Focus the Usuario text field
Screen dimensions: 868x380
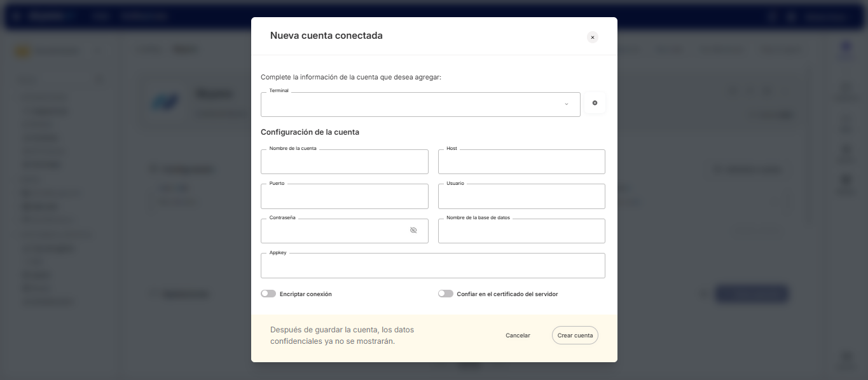[521, 197]
